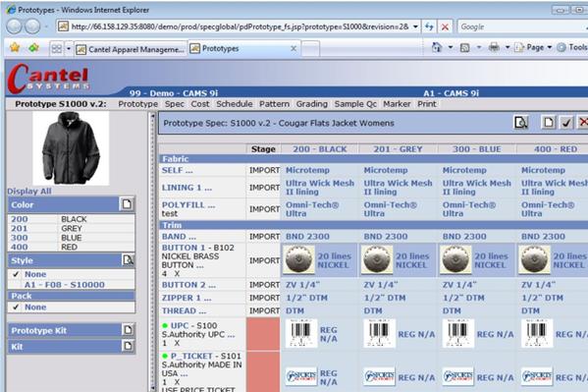Close the Prototypes browser tab
The width and height of the screenshot is (588, 392).
point(294,48)
